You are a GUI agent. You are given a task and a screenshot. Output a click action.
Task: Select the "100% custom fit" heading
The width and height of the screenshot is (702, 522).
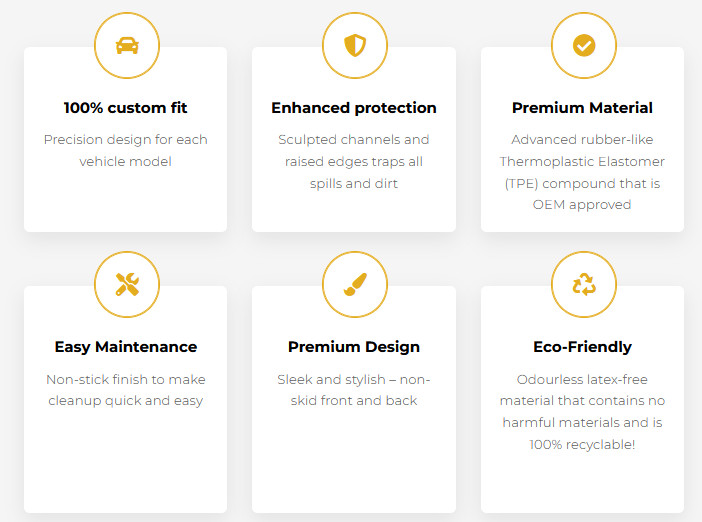coord(126,108)
